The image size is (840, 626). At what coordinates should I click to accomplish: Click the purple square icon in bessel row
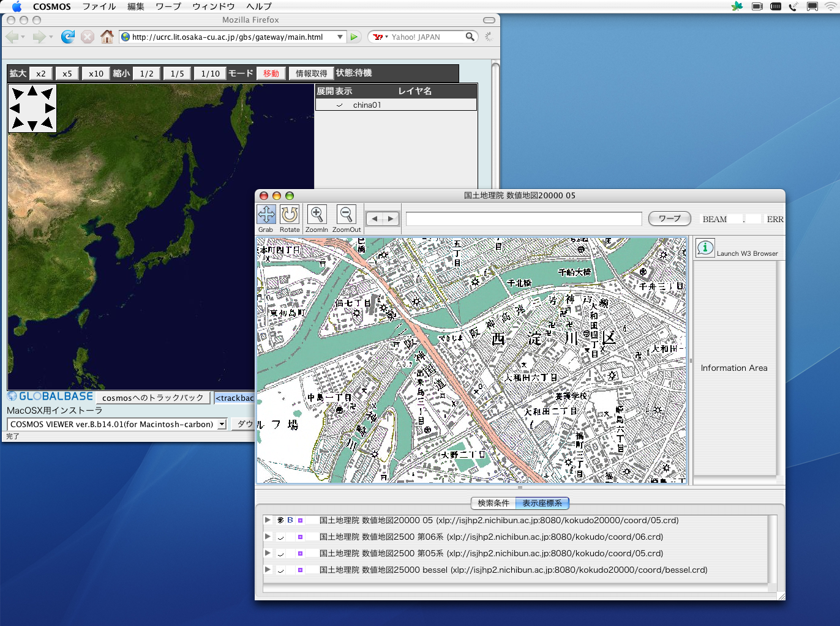click(300, 570)
